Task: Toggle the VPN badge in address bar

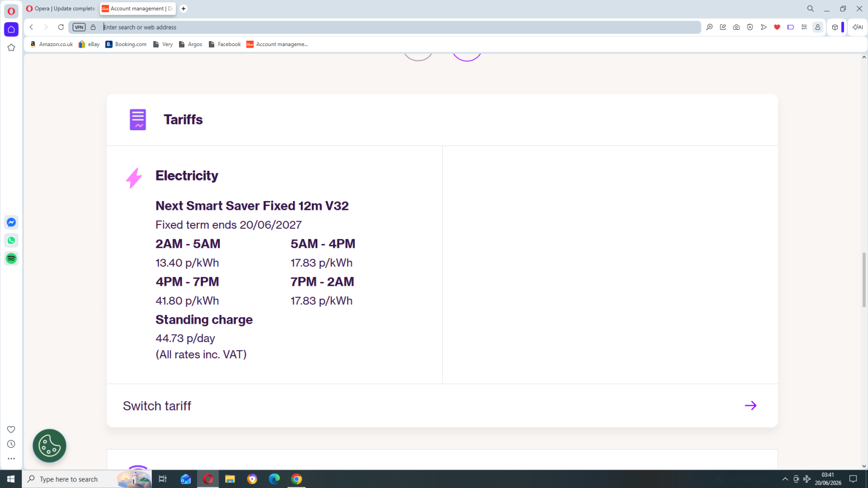Action: 79,27
